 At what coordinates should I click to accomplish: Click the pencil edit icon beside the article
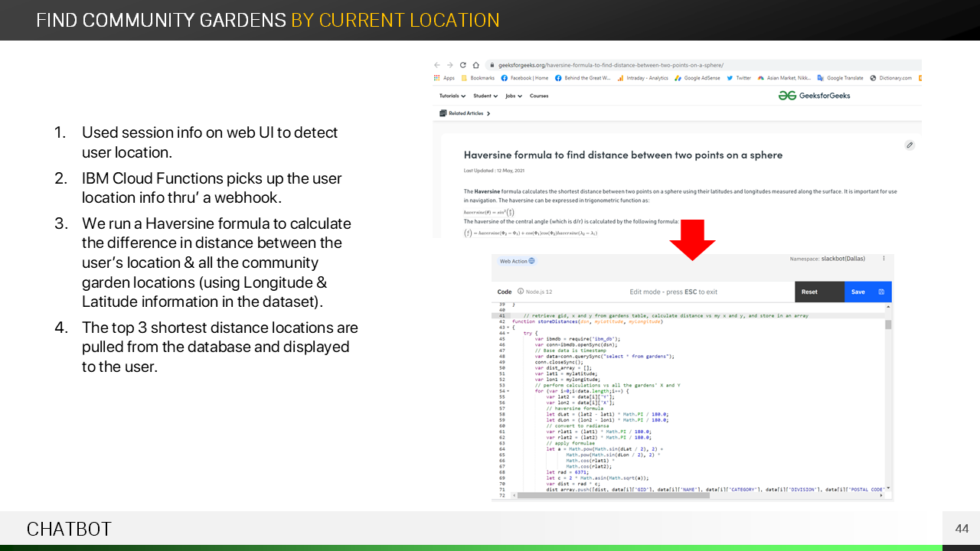[x=910, y=145]
